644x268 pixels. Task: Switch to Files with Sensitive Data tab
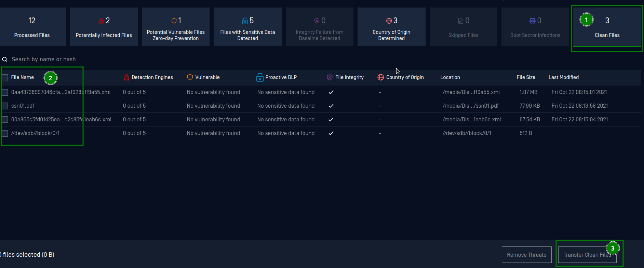[247, 27]
